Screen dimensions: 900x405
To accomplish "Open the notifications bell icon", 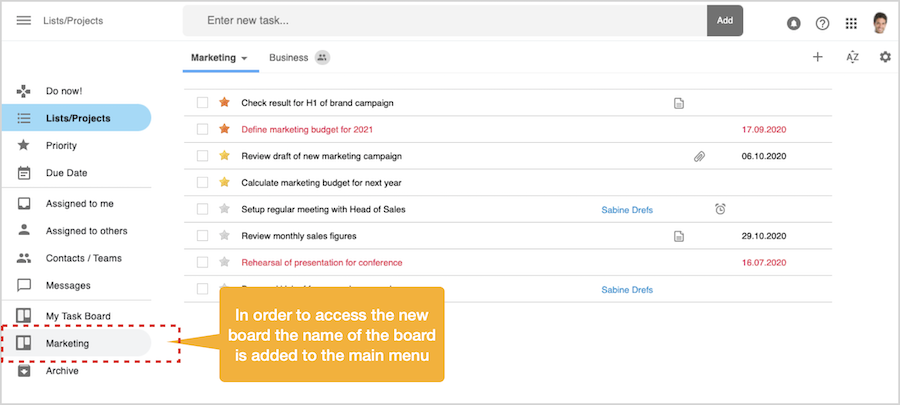I will pos(794,24).
